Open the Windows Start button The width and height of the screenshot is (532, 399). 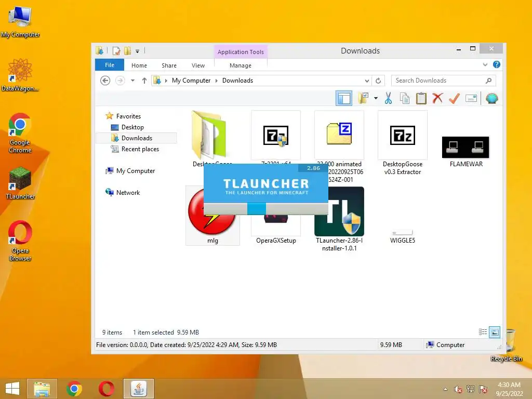tap(12, 389)
